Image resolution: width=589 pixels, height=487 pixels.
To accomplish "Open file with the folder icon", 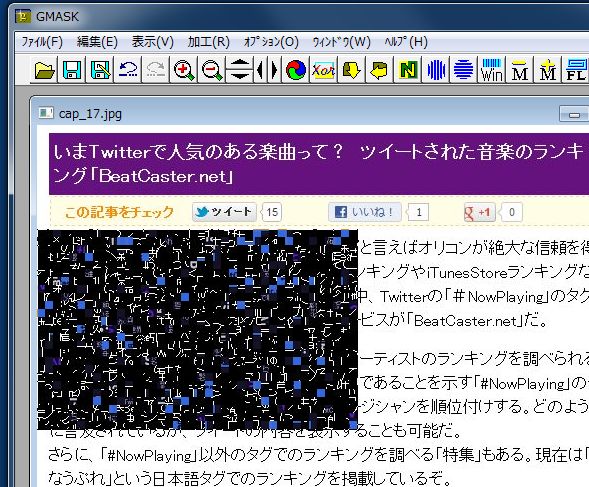I will [x=44, y=70].
